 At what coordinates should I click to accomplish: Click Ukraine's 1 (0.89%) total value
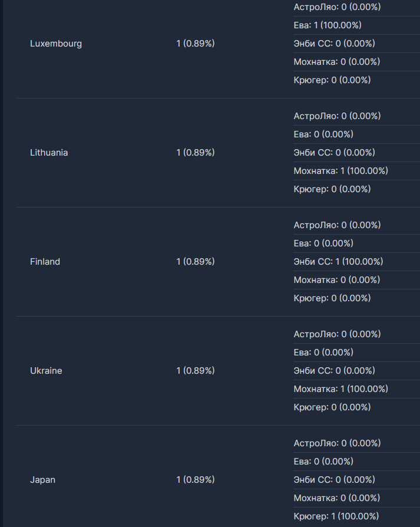pyautogui.click(x=196, y=371)
